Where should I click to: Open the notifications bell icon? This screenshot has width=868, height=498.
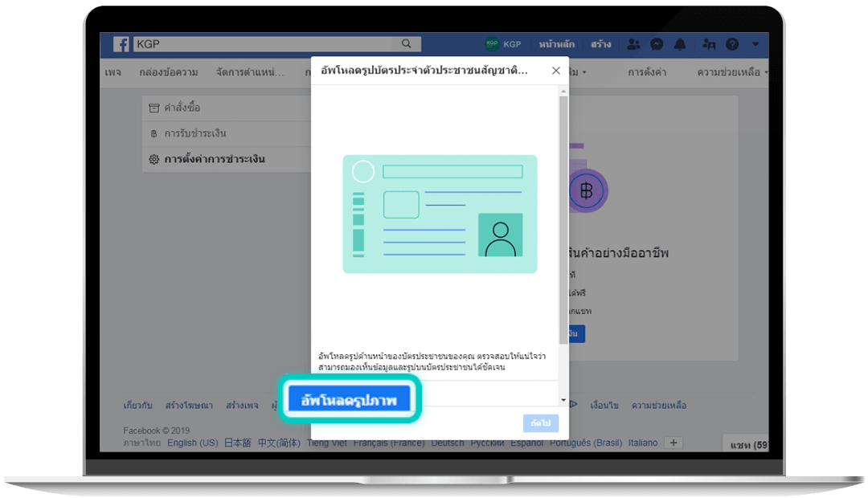pos(680,44)
